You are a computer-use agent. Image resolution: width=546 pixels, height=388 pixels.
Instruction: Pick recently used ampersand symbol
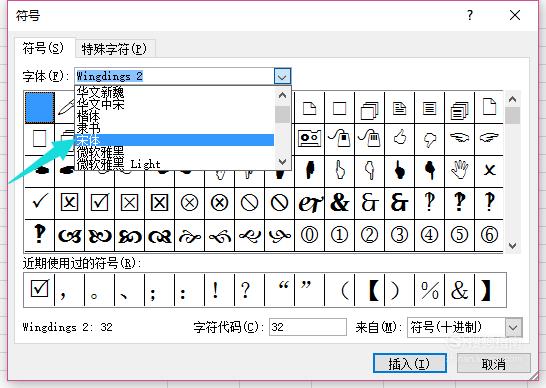tap(459, 290)
